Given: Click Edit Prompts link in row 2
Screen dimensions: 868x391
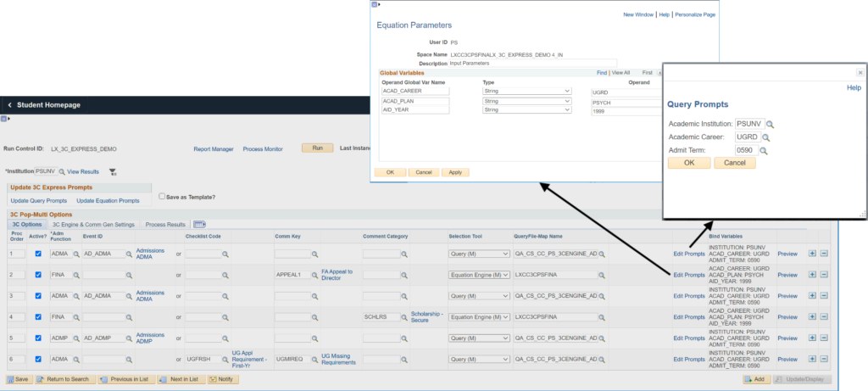Looking at the screenshot, I should (688, 275).
